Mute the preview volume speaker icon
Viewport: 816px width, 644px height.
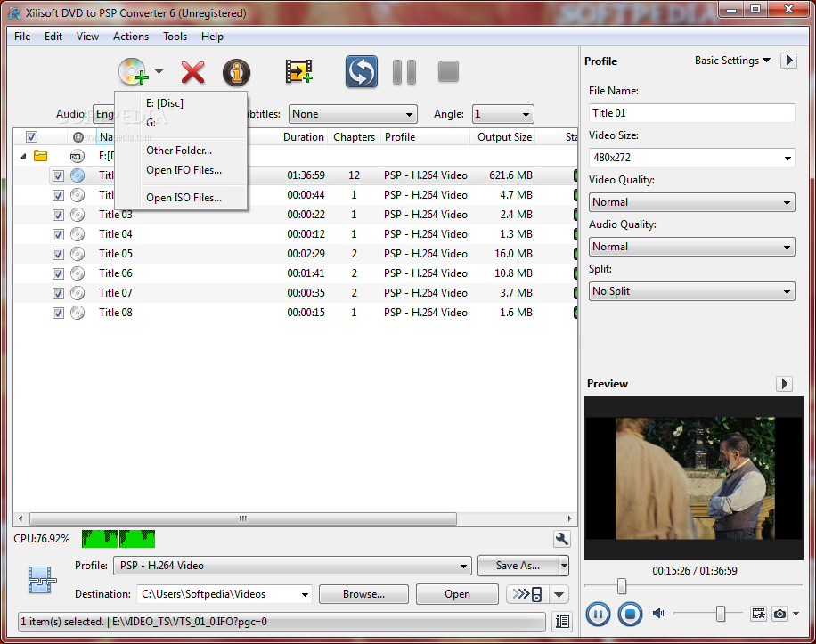(x=659, y=614)
